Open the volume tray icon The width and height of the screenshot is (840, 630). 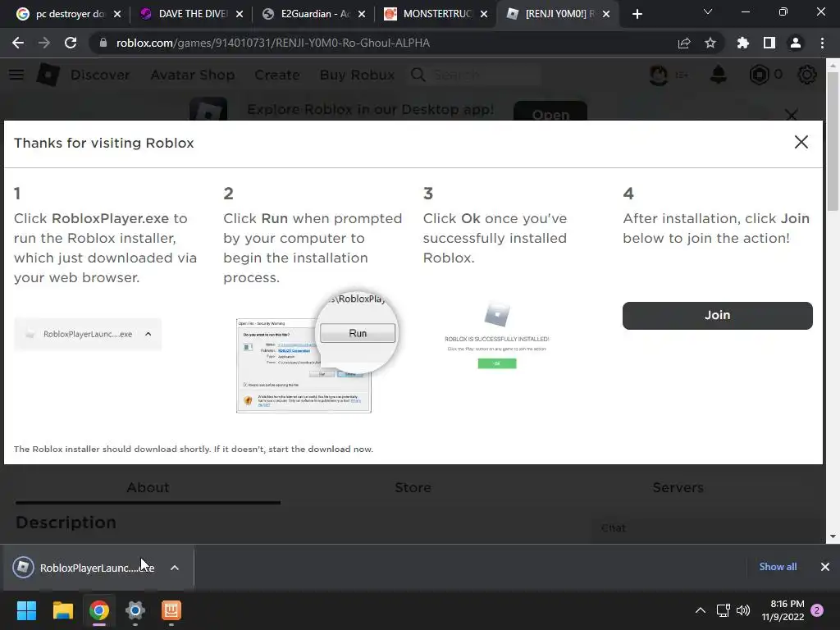(743, 610)
